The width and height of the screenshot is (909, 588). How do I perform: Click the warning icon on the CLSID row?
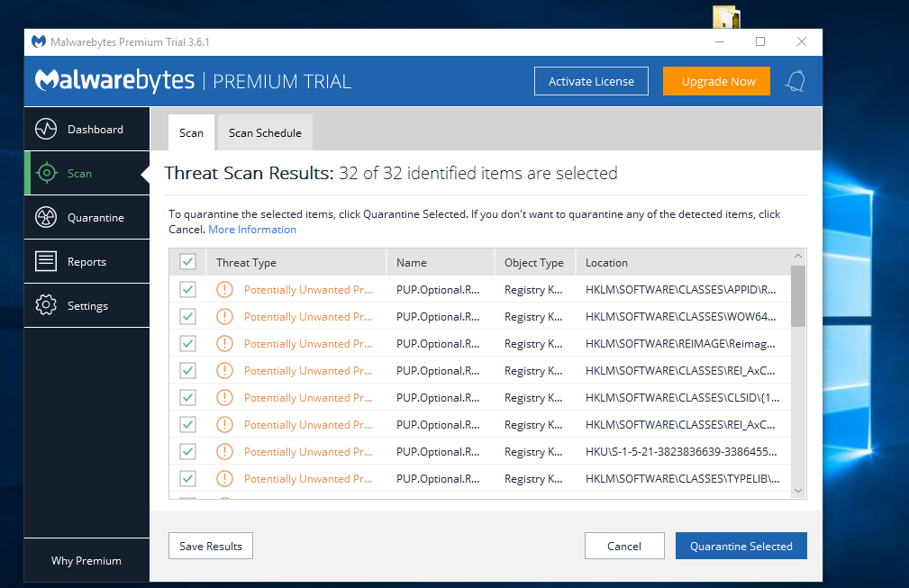tap(224, 397)
